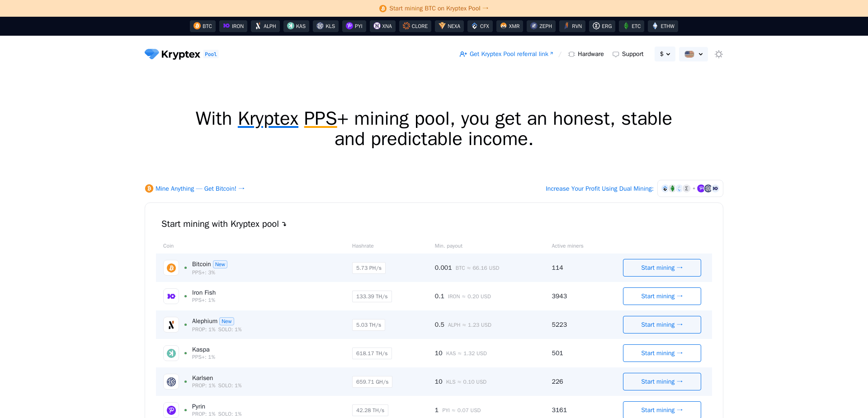Open the ETHW coin page from top bar
Image resolution: width=868 pixels, height=418 pixels.
coord(655,26)
